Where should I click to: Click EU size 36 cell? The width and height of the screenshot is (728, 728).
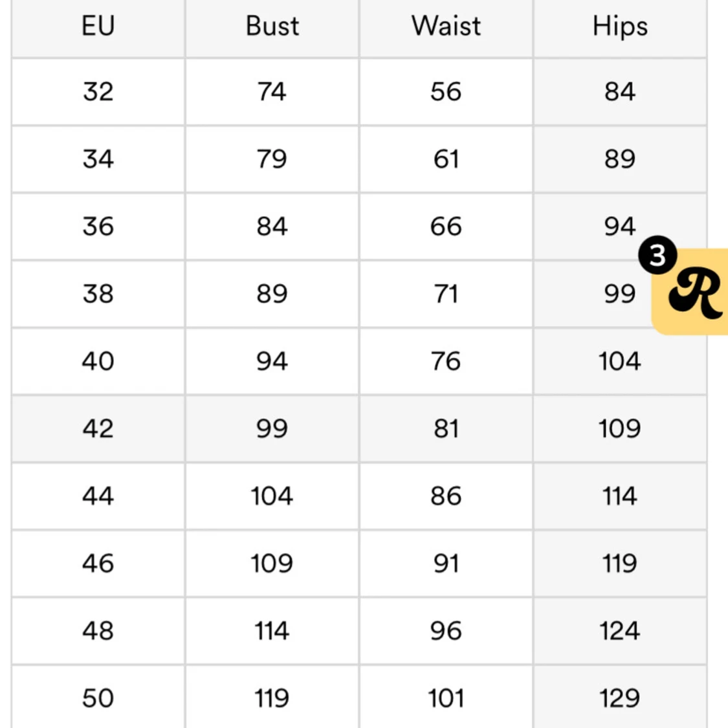point(98,226)
